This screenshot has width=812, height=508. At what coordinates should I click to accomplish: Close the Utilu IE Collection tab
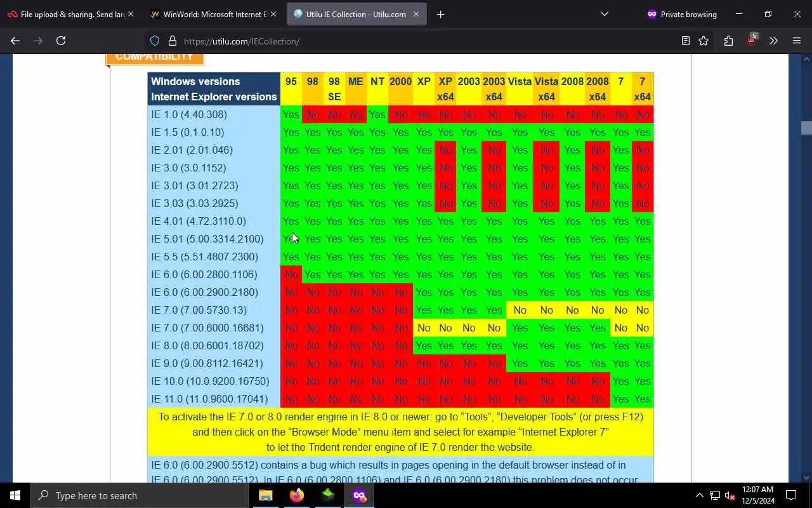pyautogui.click(x=416, y=14)
